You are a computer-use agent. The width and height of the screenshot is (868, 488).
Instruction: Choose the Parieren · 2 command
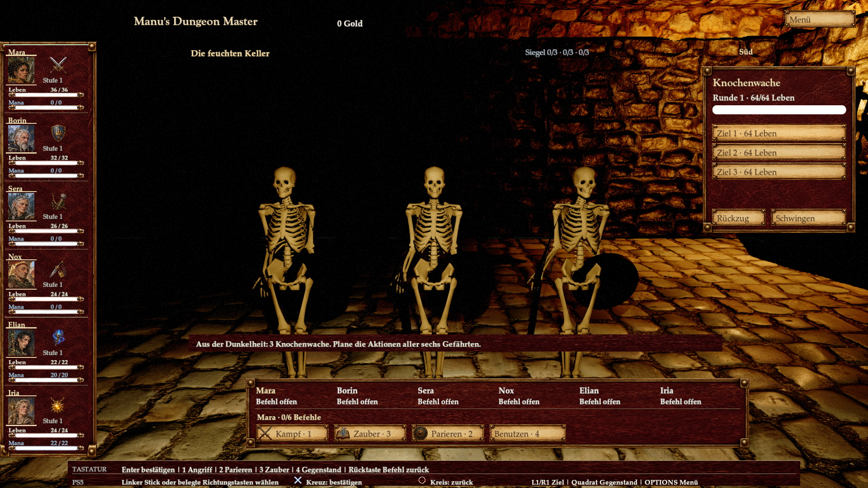pyautogui.click(x=448, y=433)
